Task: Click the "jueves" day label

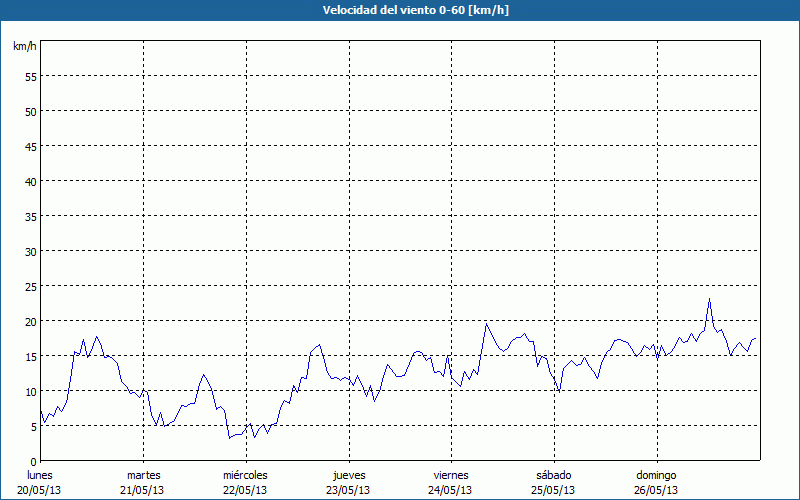Action: (x=348, y=475)
